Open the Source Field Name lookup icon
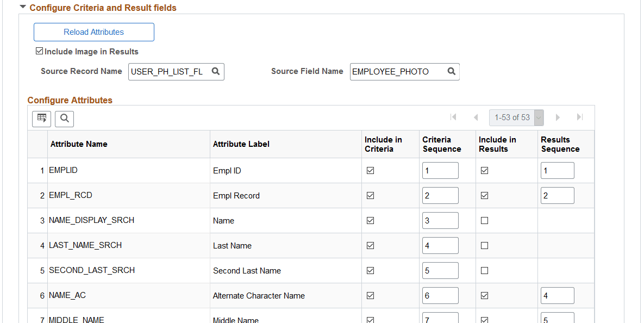This screenshot has width=644, height=323. click(x=451, y=71)
